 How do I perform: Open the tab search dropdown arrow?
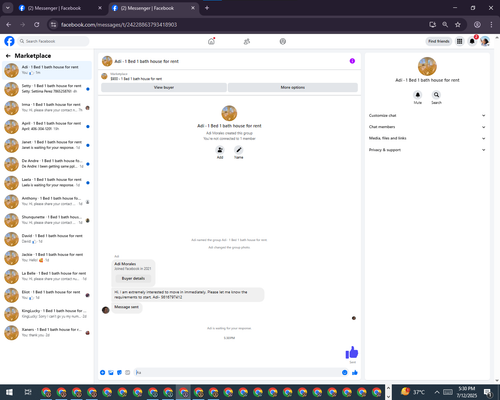point(8,8)
